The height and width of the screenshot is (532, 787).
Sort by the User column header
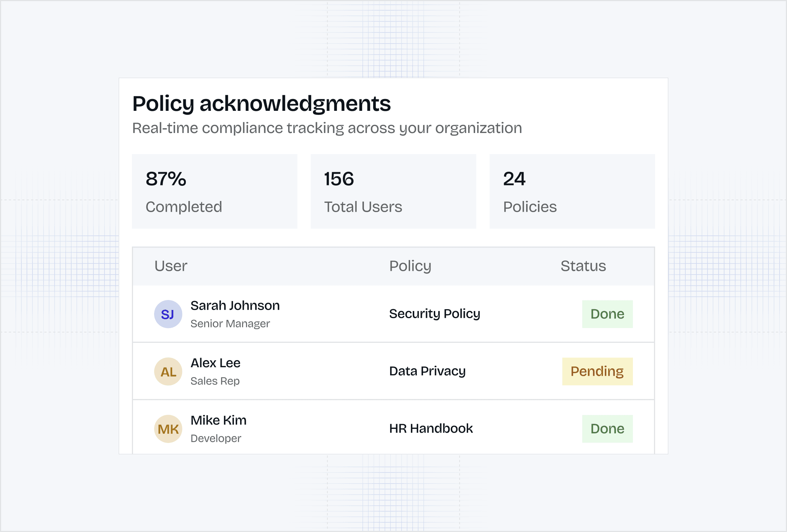pos(171,266)
